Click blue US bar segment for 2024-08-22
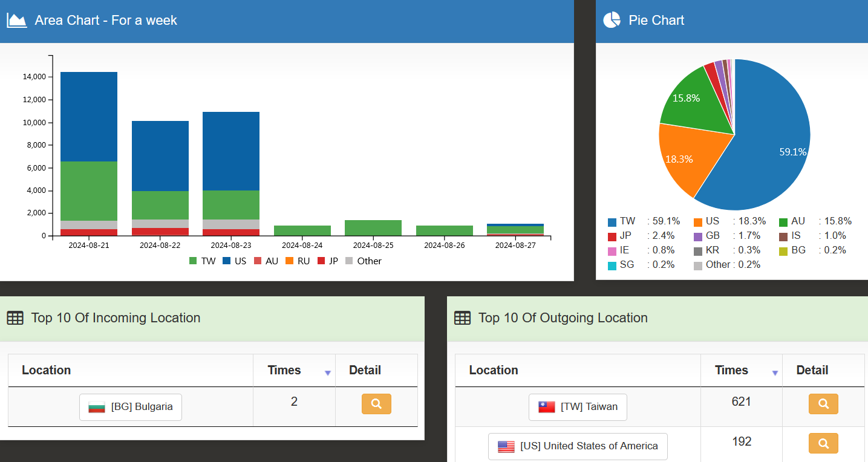 [x=160, y=156]
